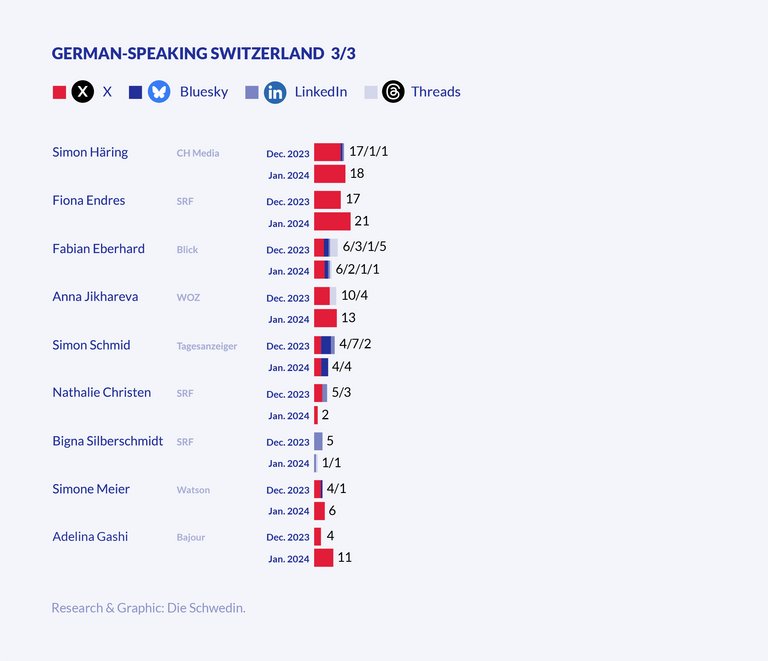The image size is (768, 661).
Task: Click the name Fiona Endres
Action: (x=89, y=200)
